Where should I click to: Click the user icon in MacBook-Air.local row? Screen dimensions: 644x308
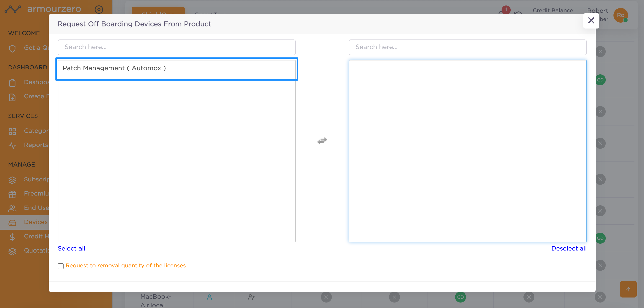pyautogui.click(x=209, y=297)
